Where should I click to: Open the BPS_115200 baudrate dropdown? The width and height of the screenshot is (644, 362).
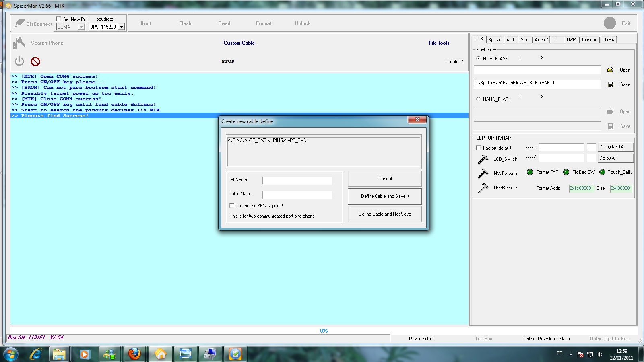(121, 27)
